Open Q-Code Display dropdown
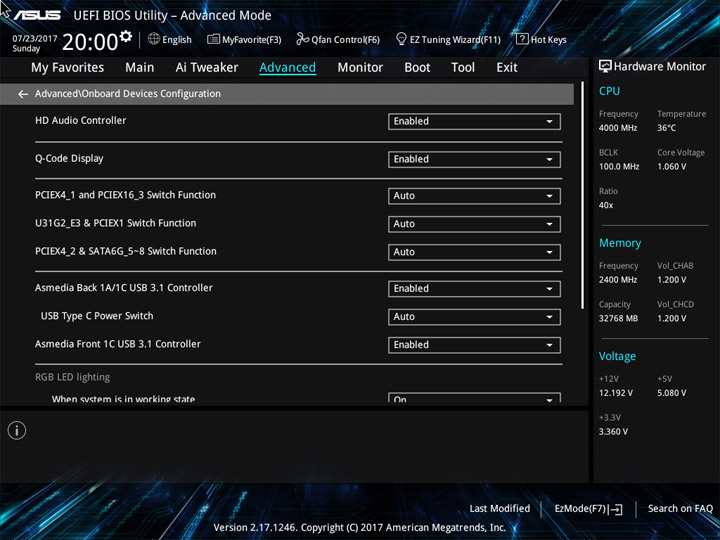The height and width of the screenshot is (540, 720). [474, 159]
